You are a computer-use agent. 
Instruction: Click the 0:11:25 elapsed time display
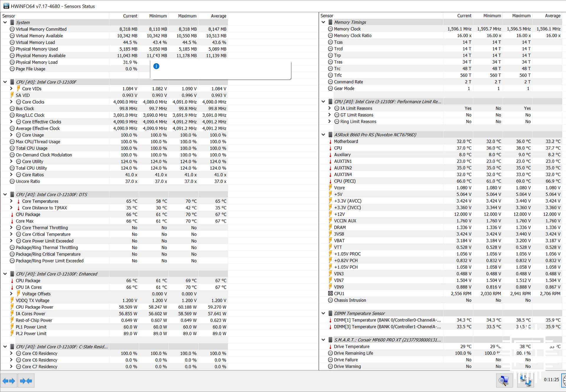tap(551, 380)
